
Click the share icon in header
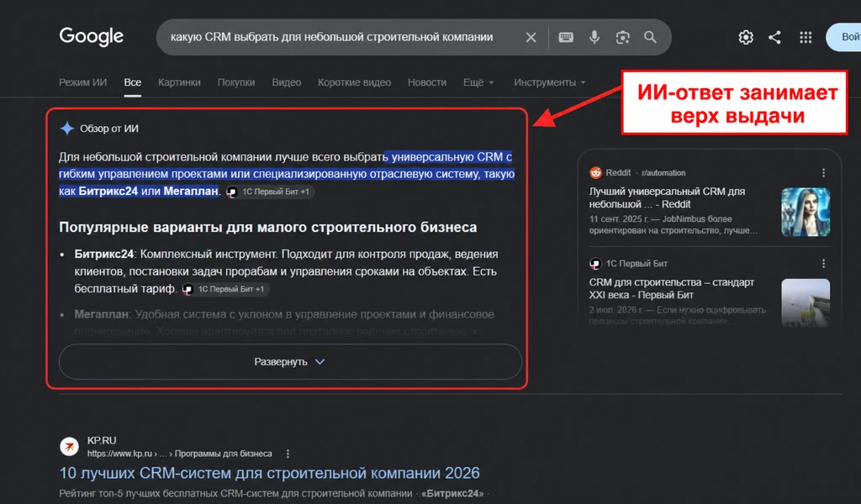click(x=774, y=37)
